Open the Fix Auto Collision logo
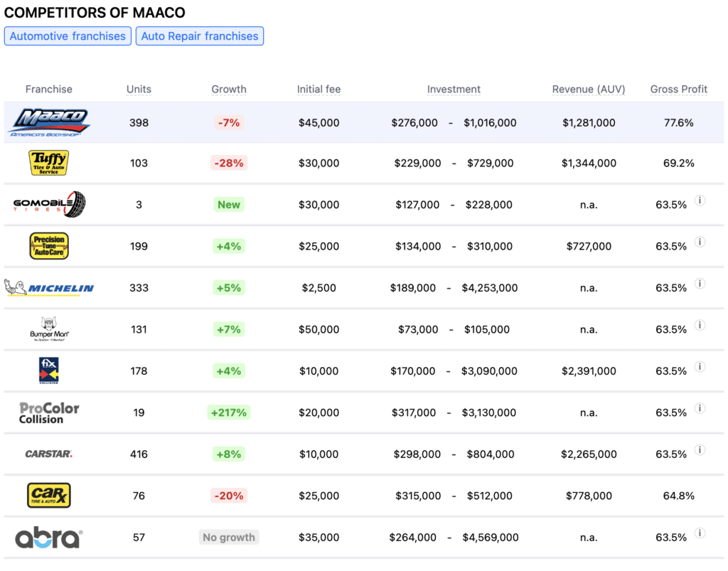The width and height of the screenshot is (728, 571). point(49,370)
